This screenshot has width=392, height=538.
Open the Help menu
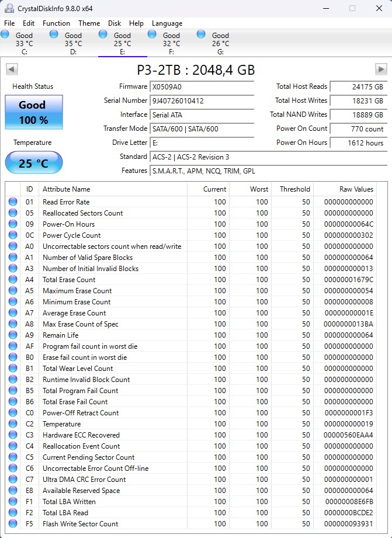pyautogui.click(x=136, y=23)
